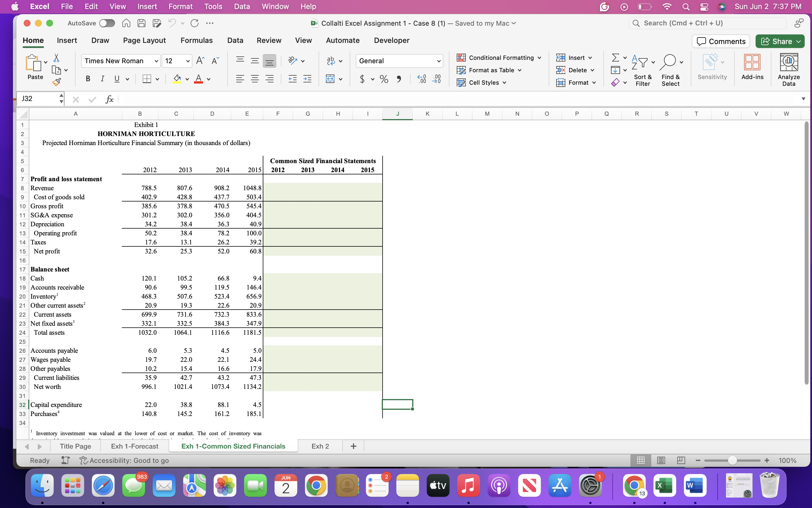Click the Align Right icon
The height and width of the screenshot is (508, 812).
point(270,79)
